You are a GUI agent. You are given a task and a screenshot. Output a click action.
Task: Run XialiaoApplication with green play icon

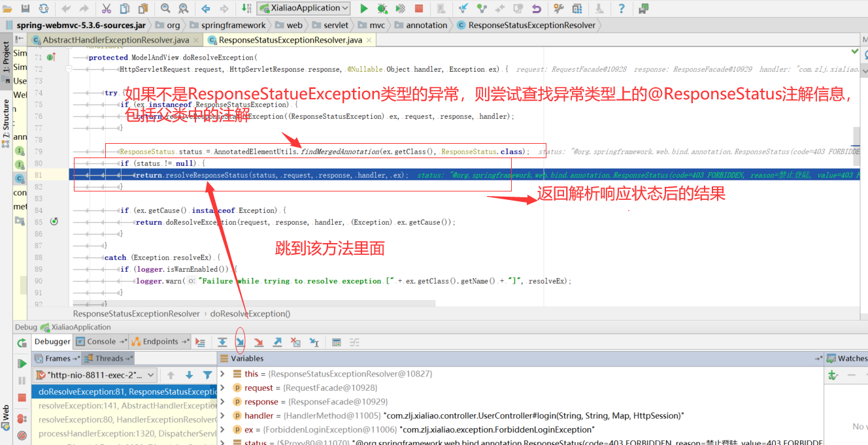pos(364,8)
